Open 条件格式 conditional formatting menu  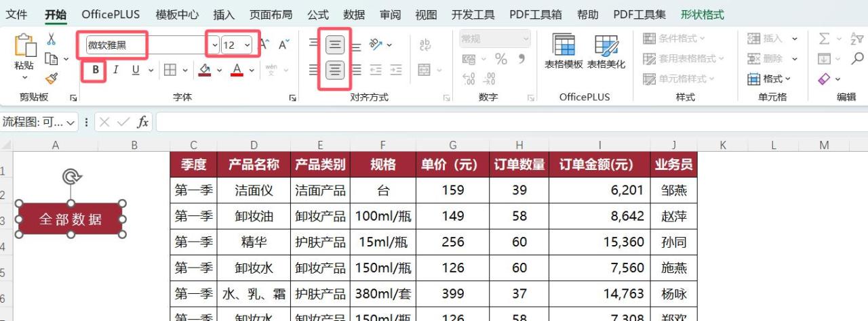point(674,39)
